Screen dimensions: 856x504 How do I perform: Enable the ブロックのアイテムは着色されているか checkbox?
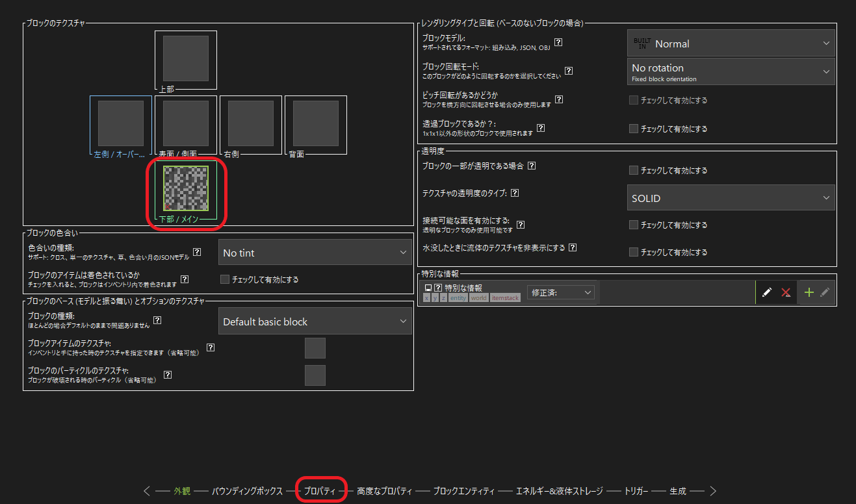click(224, 279)
